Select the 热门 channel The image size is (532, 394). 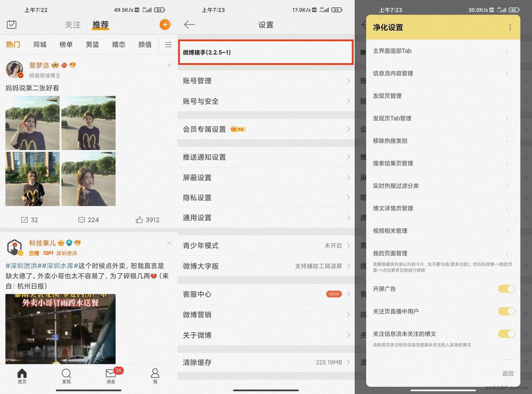[13, 44]
